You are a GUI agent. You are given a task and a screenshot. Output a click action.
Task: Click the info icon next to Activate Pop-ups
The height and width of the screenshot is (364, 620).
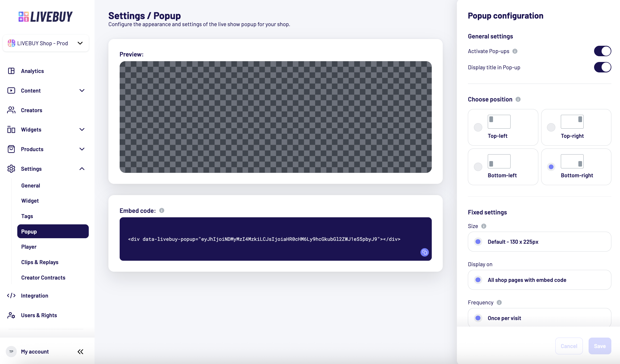(x=515, y=51)
